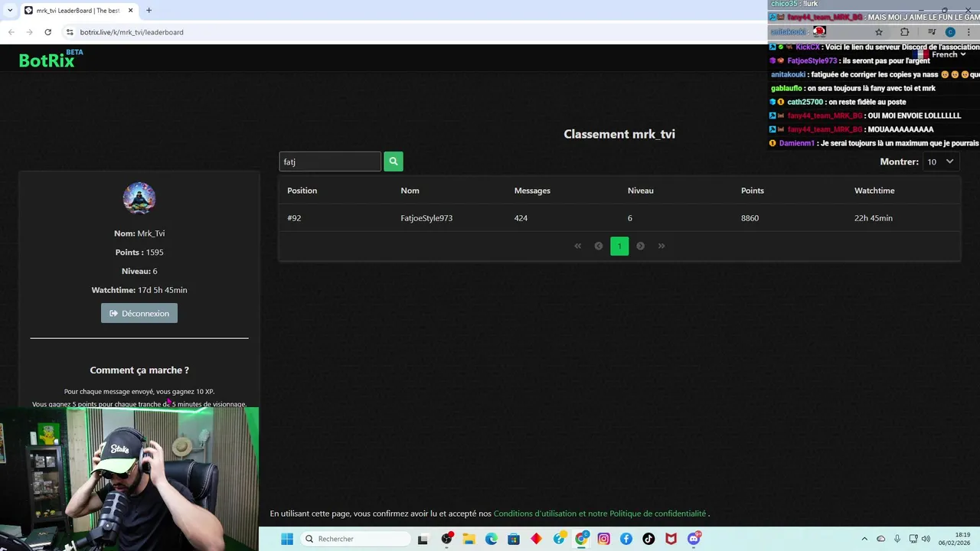Open the site information icon in address bar
The height and width of the screenshot is (551, 980).
coord(70,32)
